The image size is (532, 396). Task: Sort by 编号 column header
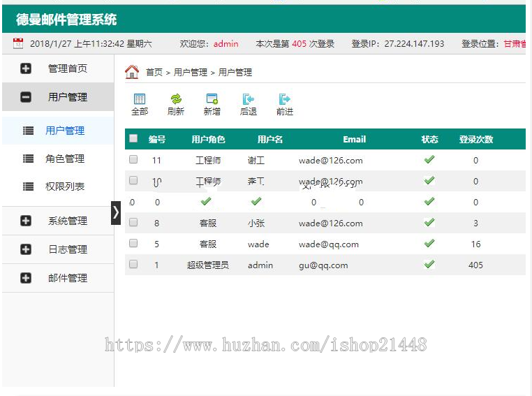click(x=157, y=139)
